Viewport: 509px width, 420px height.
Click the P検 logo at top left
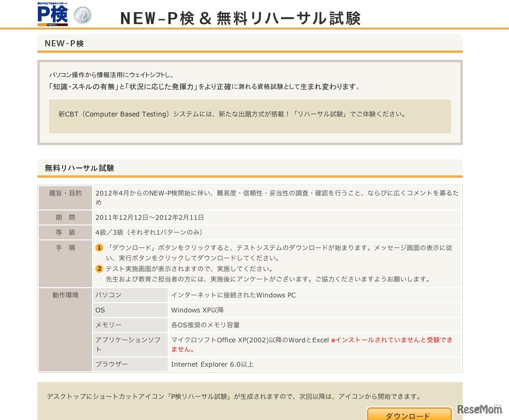53,14
